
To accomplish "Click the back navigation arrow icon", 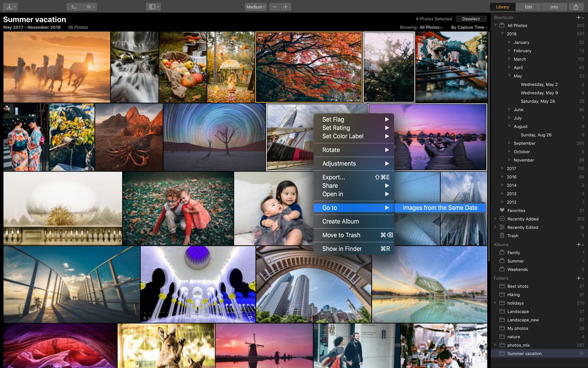I will coord(74,7).
